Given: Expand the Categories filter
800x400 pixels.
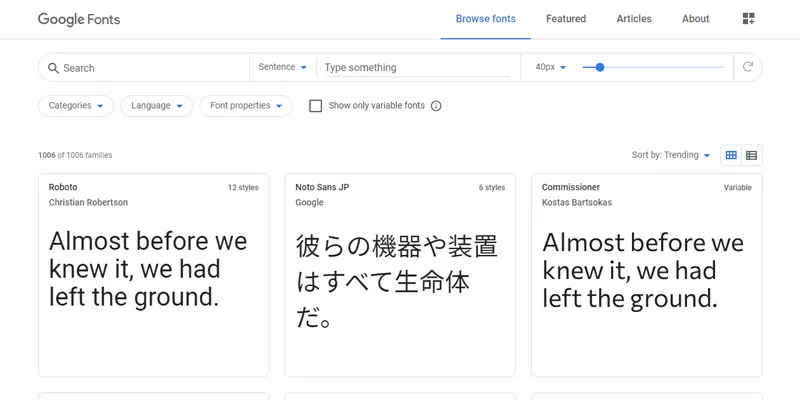Looking at the screenshot, I should pos(76,106).
